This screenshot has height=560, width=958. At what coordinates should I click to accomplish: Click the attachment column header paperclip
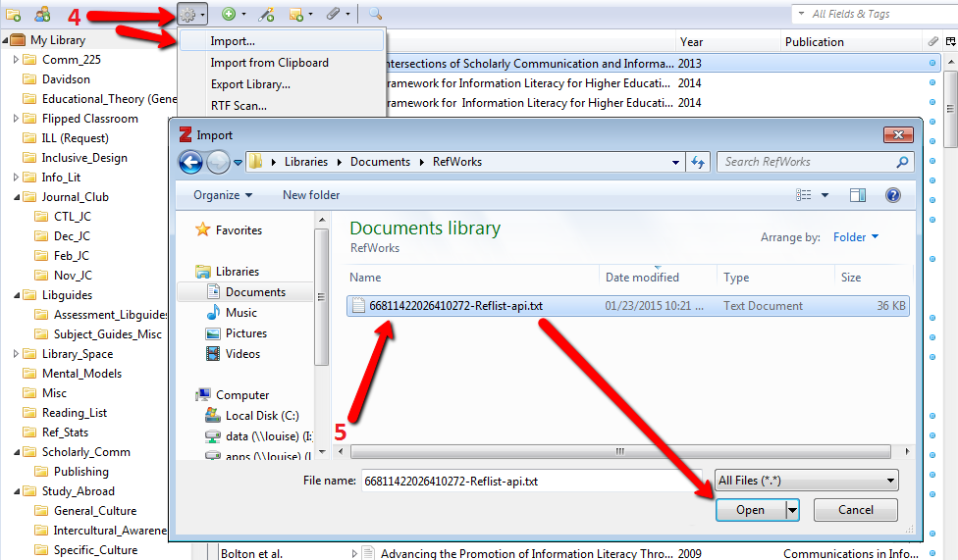point(932,41)
